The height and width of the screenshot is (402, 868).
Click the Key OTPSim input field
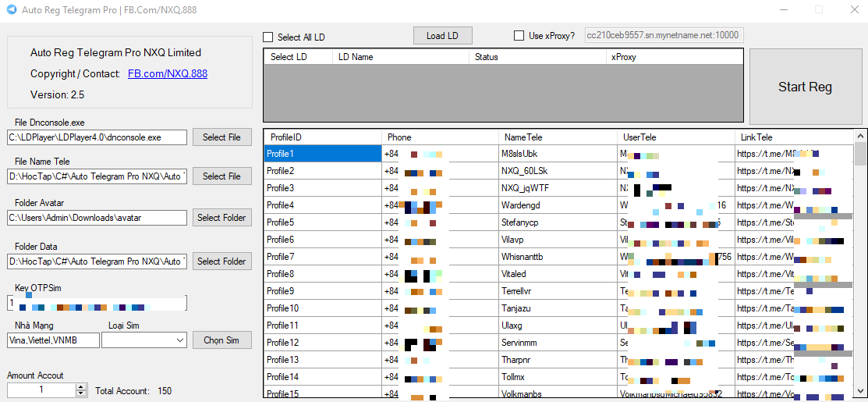[x=97, y=303]
